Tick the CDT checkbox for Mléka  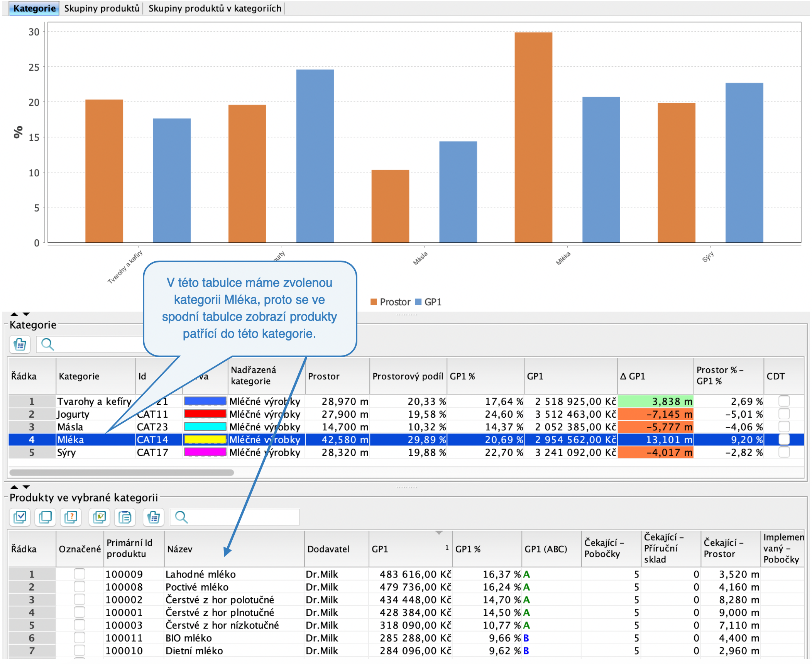tap(784, 439)
